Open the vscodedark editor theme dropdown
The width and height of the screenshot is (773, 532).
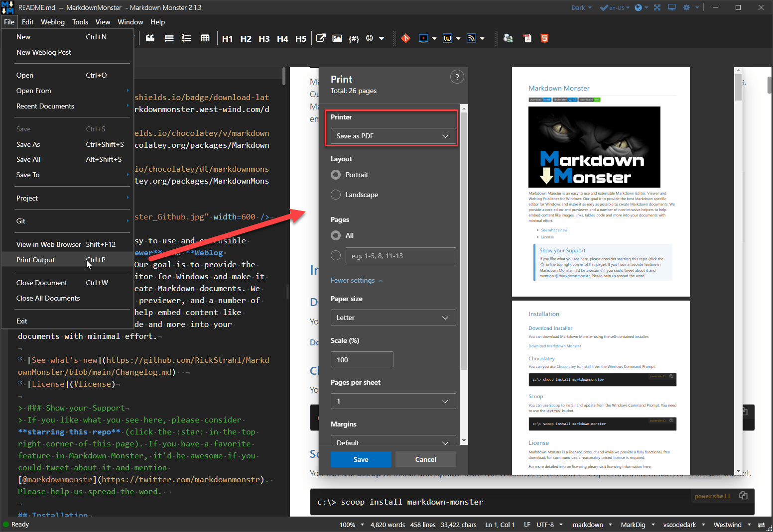pos(684,525)
